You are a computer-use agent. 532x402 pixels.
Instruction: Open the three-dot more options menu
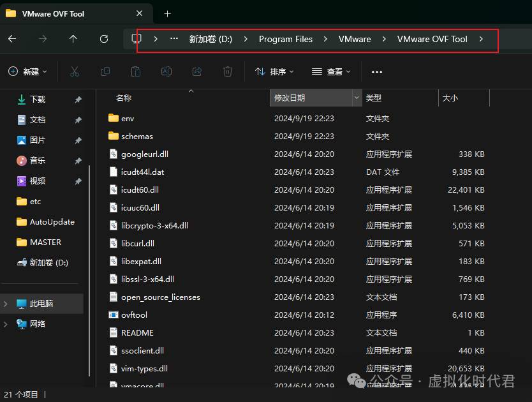click(x=377, y=72)
